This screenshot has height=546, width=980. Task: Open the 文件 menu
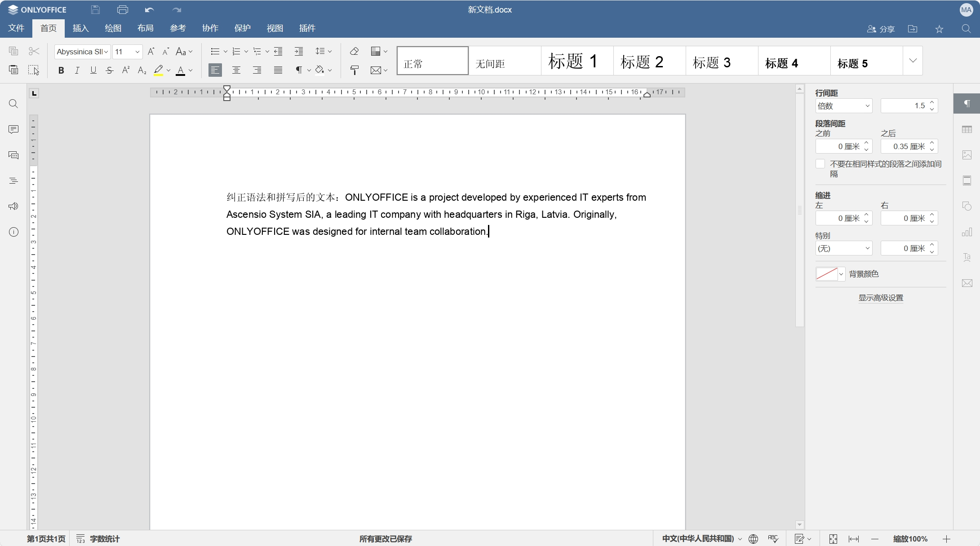(x=16, y=28)
